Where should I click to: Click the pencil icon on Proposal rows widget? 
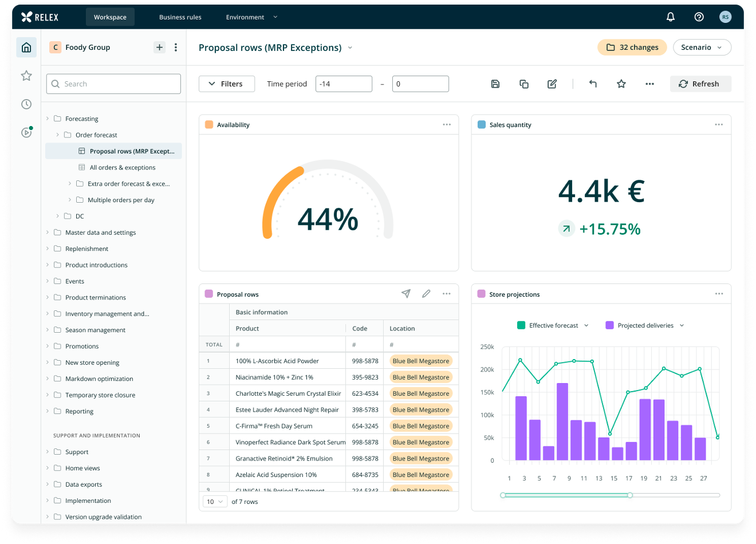pyautogui.click(x=426, y=293)
